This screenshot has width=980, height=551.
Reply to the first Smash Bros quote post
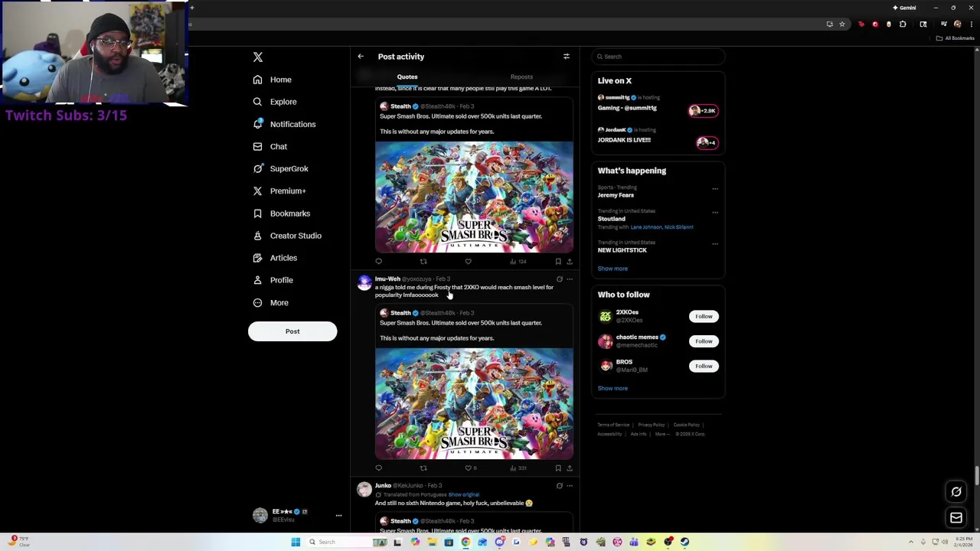tap(378, 262)
